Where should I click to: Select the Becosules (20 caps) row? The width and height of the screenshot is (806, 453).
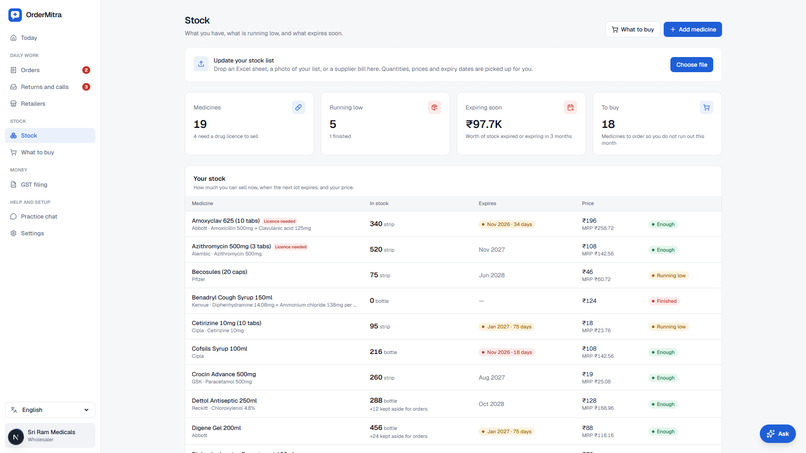pos(453,275)
